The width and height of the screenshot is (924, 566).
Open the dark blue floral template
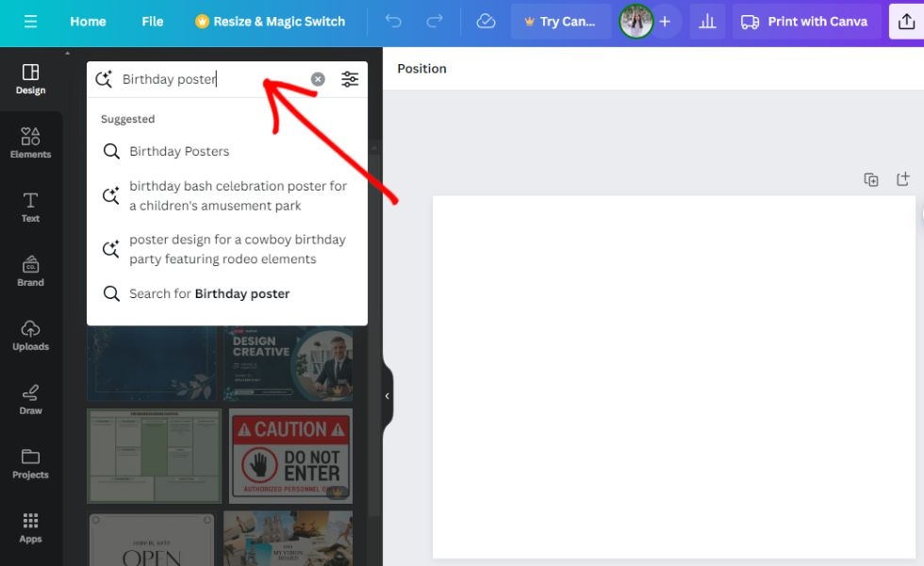(153, 364)
